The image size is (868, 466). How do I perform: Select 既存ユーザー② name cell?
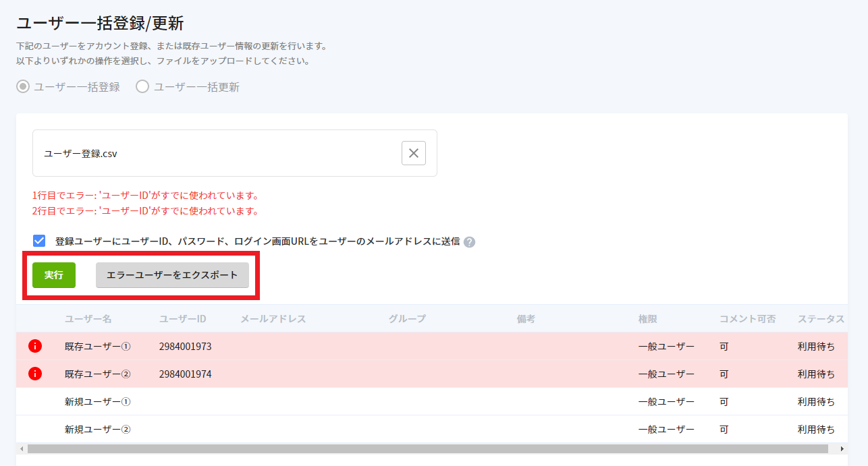point(98,374)
